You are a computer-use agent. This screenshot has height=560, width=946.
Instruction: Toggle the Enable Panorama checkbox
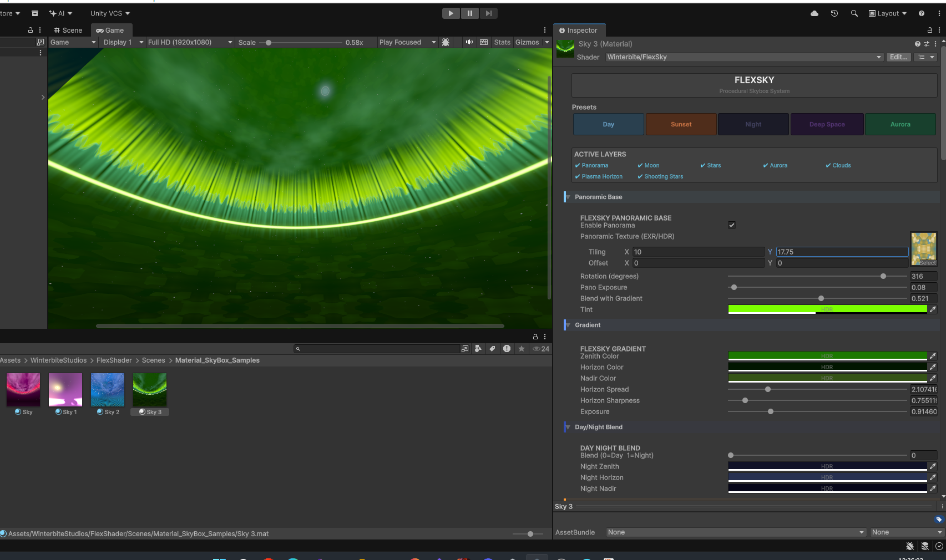tap(731, 225)
